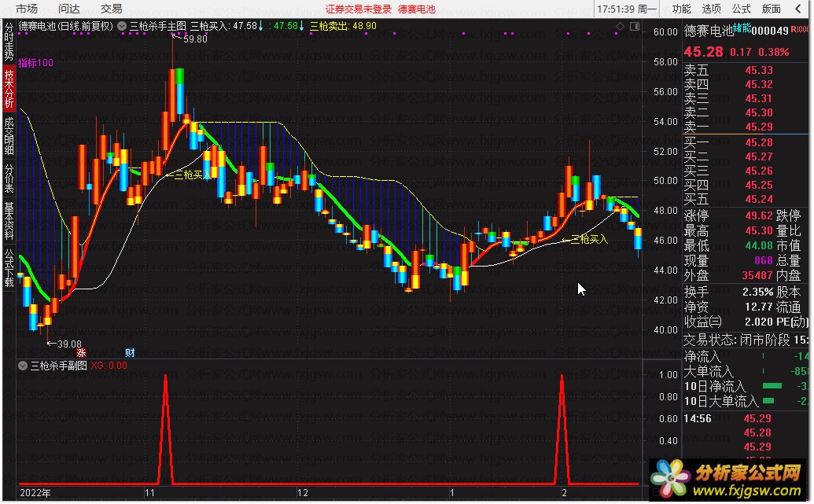This screenshot has height=504, width=814.
Task: Click the 涨停 value 49.62
Action: tap(759, 215)
